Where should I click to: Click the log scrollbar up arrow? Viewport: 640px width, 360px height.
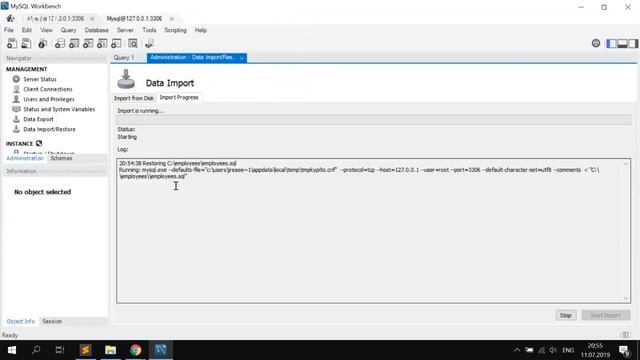pyautogui.click(x=626, y=163)
